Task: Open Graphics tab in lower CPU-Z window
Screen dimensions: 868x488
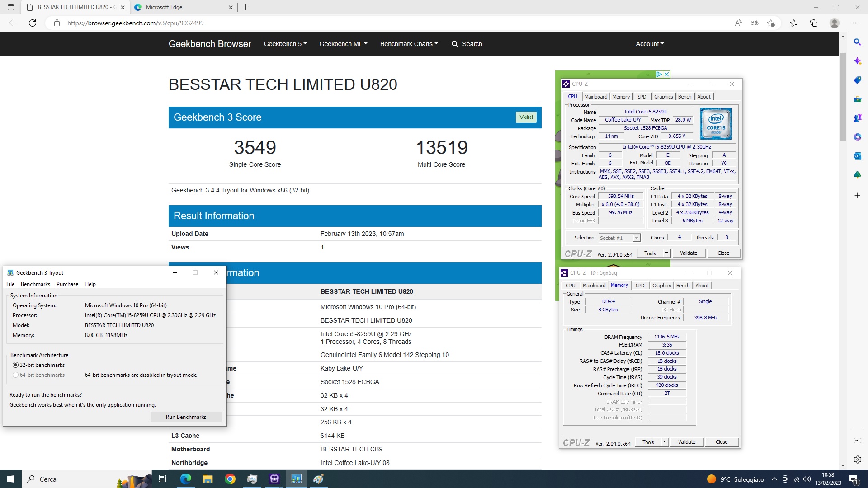Action: [661, 286]
